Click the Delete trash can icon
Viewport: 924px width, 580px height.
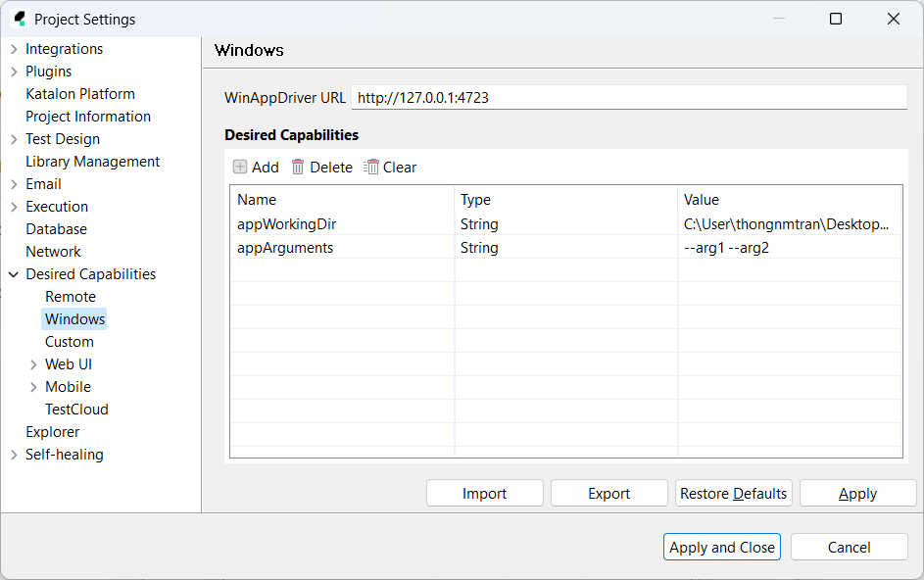pos(298,168)
